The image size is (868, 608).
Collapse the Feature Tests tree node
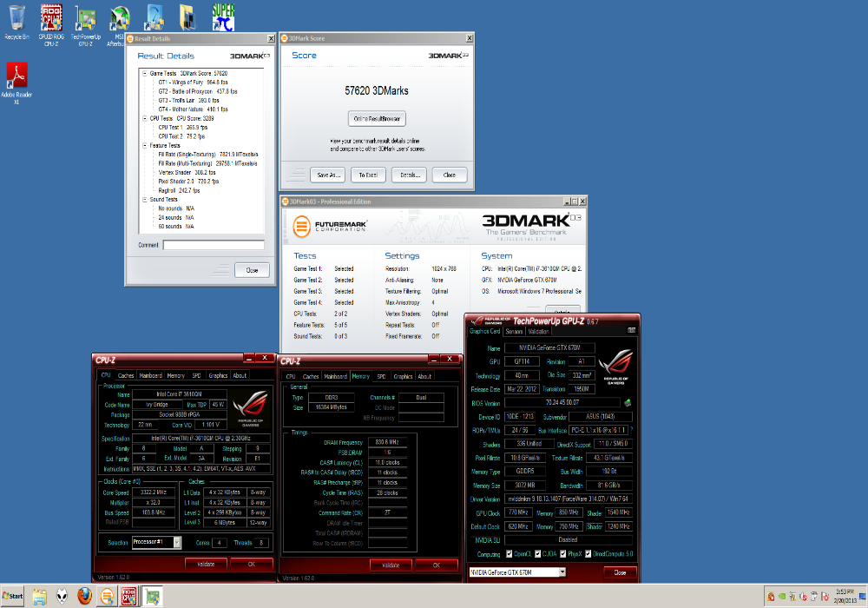(x=144, y=145)
